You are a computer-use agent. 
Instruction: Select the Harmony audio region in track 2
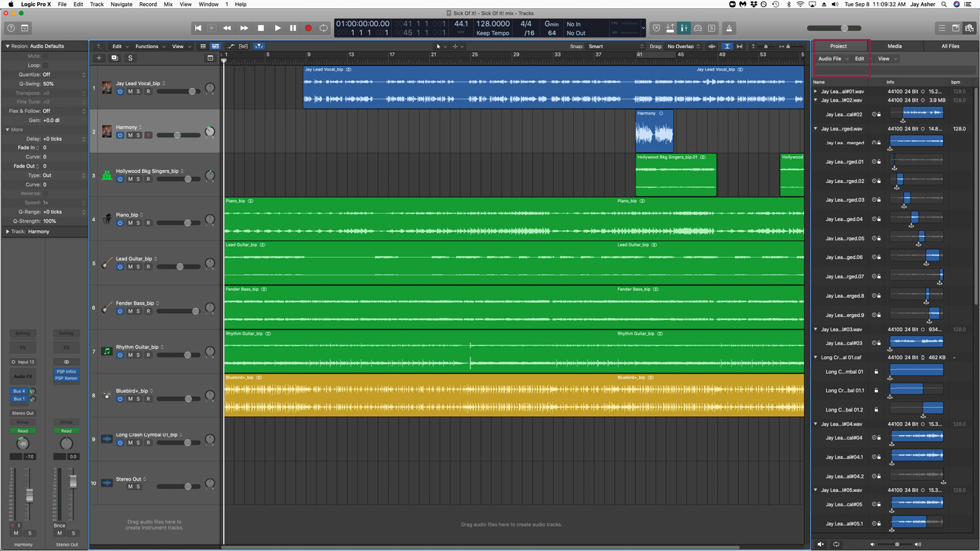(x=655, y=131)
